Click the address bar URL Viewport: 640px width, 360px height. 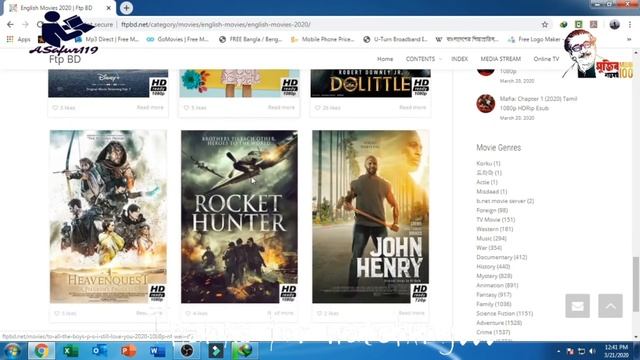tap(216, 24)
